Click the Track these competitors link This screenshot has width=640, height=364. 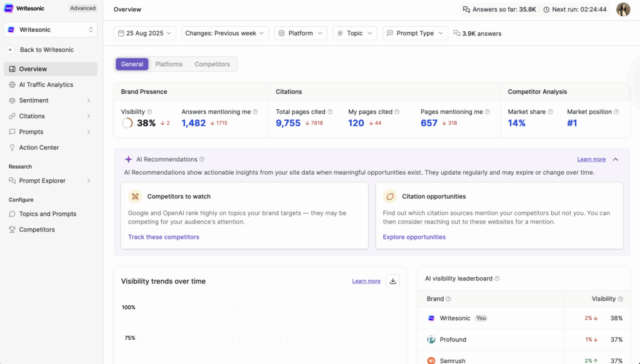(163, 237)
